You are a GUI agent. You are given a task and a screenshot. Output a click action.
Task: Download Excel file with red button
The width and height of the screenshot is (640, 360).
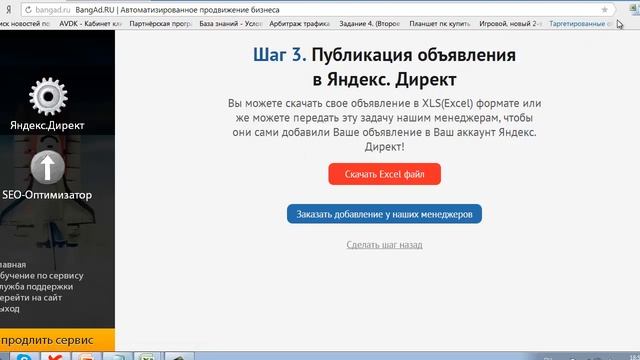click(x=384, y=174)
